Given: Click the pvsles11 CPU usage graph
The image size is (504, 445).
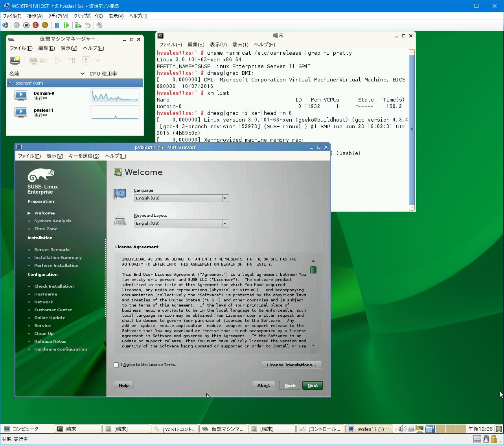Looking at the screenshot, I should (x=115, y=113).
